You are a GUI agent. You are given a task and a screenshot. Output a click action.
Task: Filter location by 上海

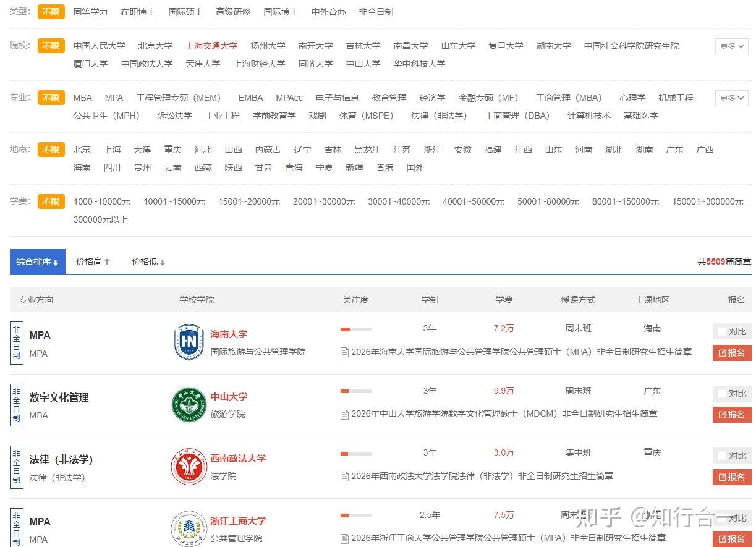point(112,150)
